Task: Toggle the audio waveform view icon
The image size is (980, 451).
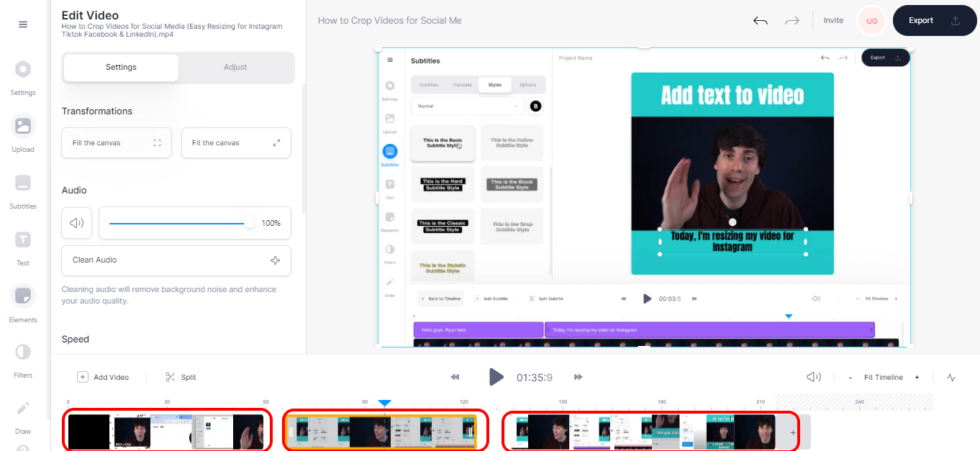Action: point(951,377)
